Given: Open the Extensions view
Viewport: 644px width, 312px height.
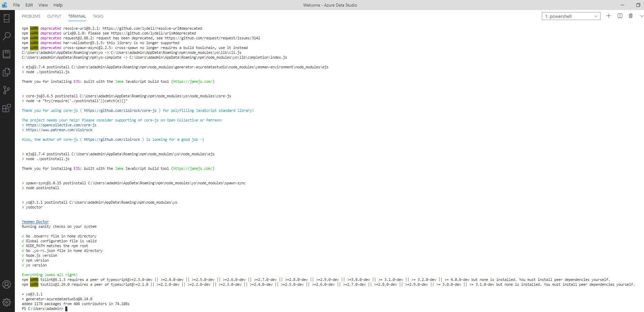Looking at the screenshot, I should click(7, 108).
